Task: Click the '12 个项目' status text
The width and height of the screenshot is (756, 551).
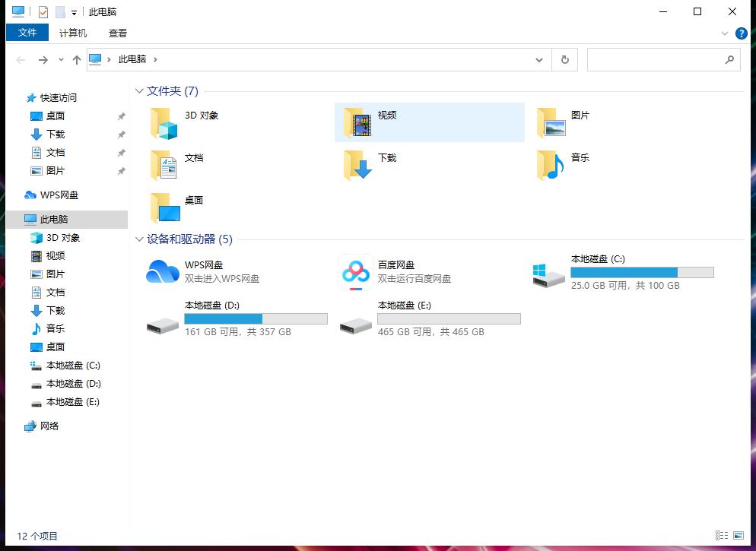Action: tap(37, 536)
